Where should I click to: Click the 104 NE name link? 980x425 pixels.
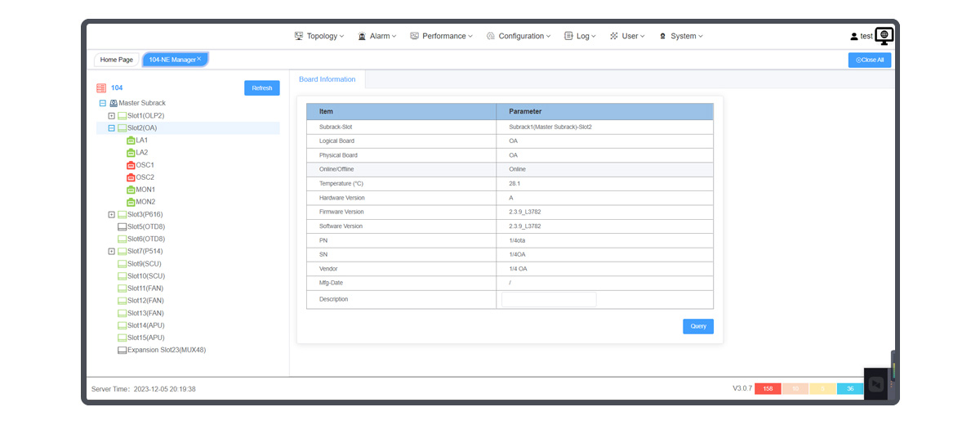coord(117,87)
